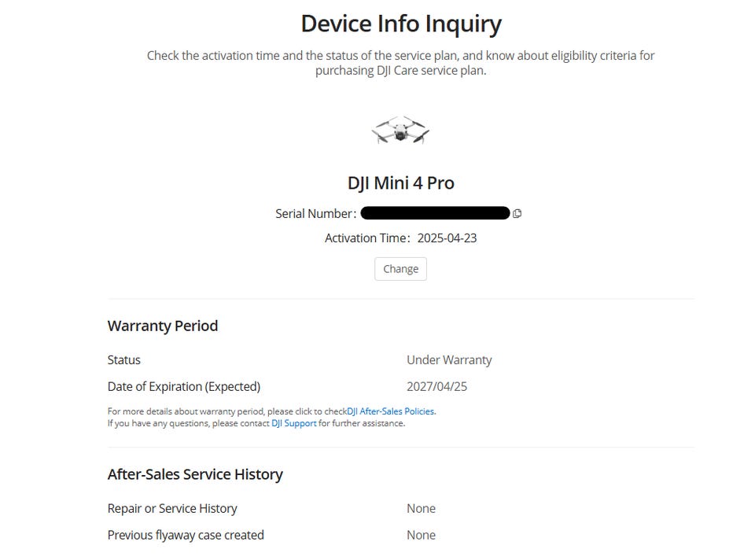Click the None value beside flyaway case
This screenshot has height=560, width=755.
click(x=421, y=536)
